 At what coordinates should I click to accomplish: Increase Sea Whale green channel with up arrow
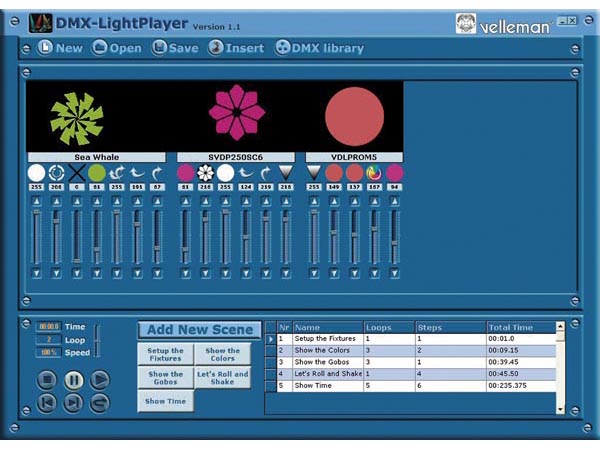point(97,201)
